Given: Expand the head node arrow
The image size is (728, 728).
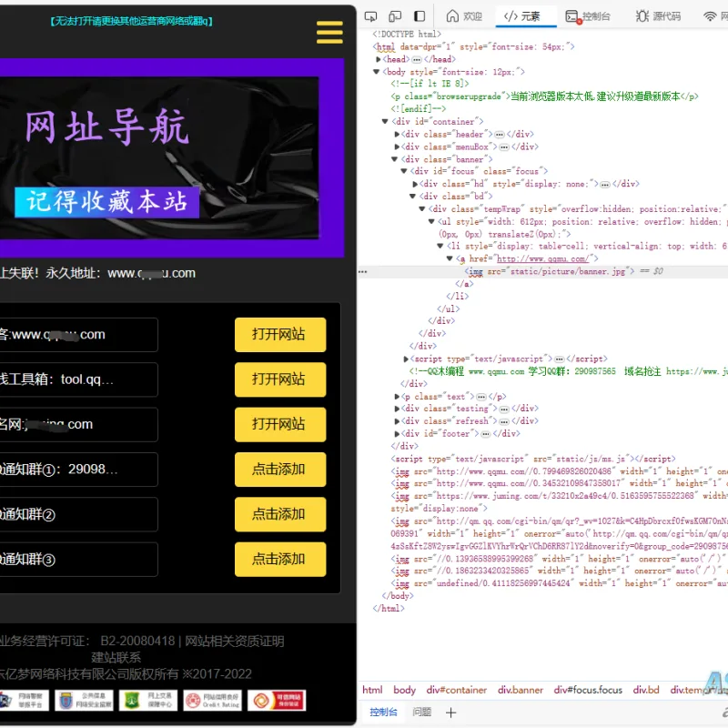Looking at the screenshot, I should pyautogui.click(x=379, y=59).
